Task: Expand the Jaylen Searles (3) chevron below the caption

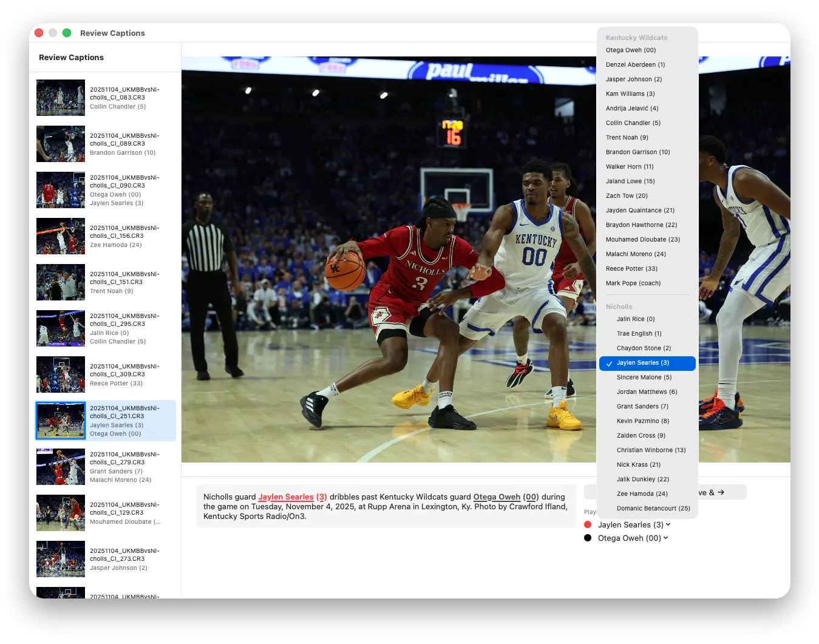Action: 668,524
